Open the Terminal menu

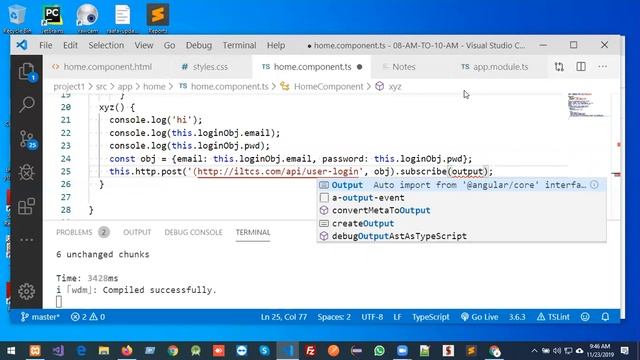[240, 45]
